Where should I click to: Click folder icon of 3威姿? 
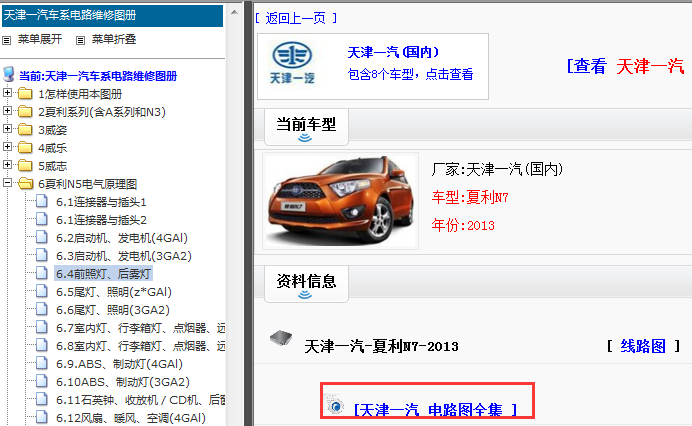[25, 129]
